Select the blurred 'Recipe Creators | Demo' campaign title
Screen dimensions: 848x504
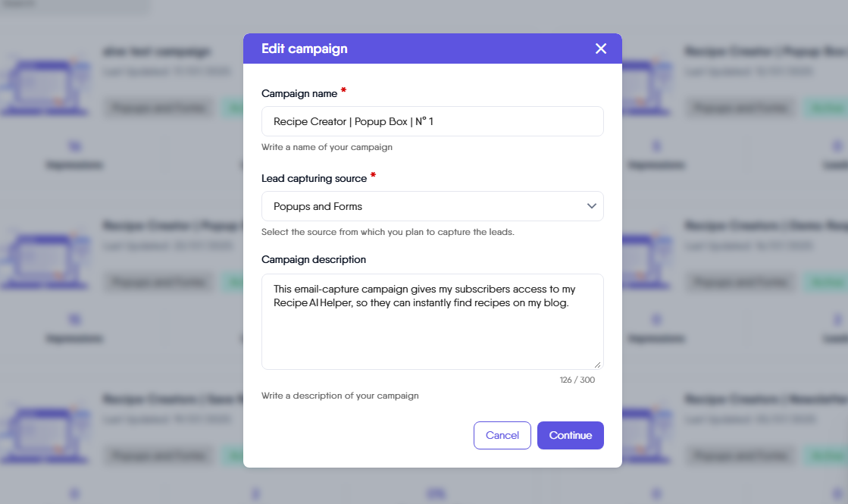point(764,225)
